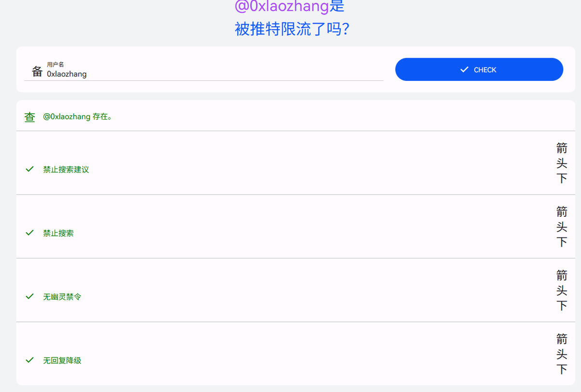Image resolution: width=581 pixels, height=392 pixels.
Task: Select the 禁止搜索 label text
Action: coord(58,233)
